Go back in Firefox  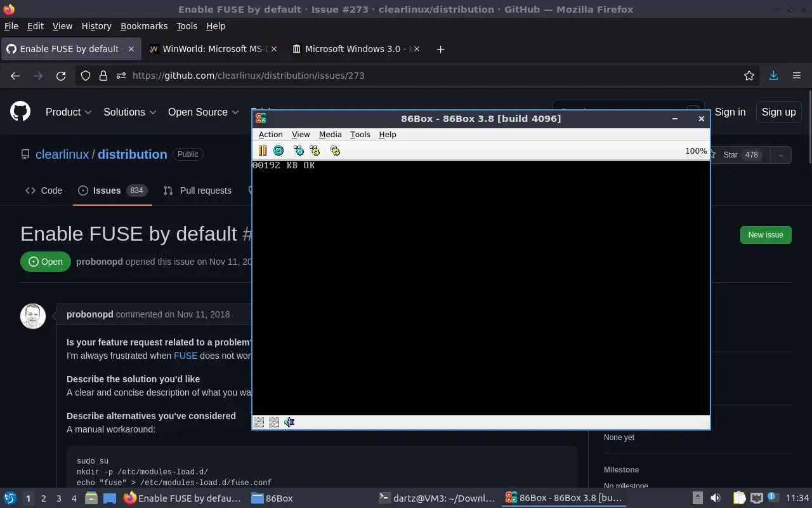(x=15, y=76)
